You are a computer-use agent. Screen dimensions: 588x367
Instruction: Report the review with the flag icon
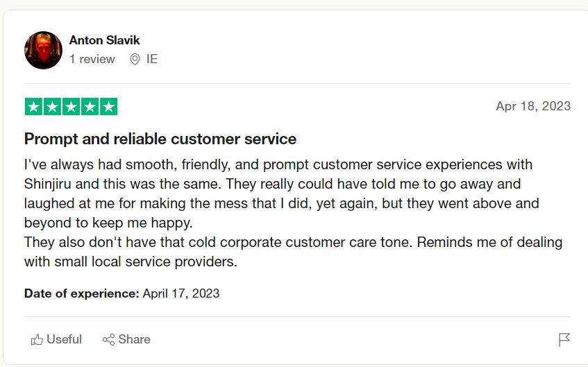[x=564, y=339]
